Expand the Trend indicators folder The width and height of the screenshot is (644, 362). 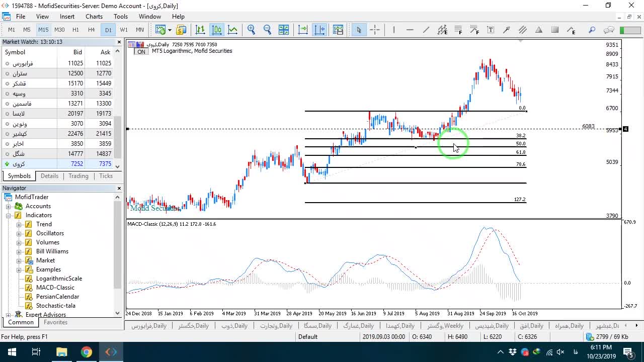tap(19, 224)
